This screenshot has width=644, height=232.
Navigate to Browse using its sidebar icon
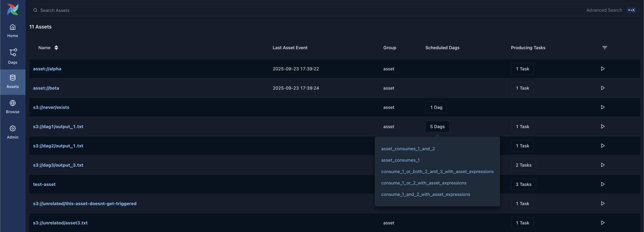click(12, 106)
